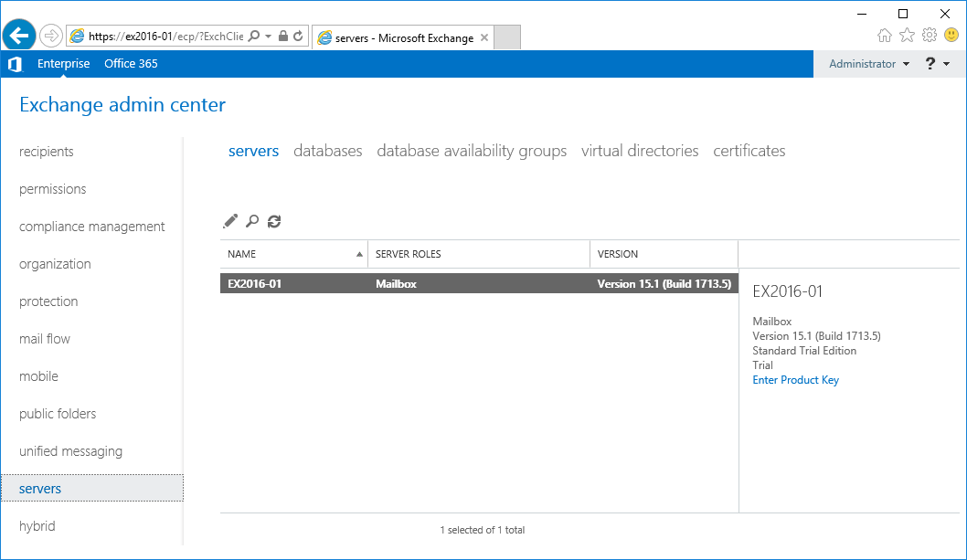Click the search magnifier icon in toolbar
Screen dimensions: 967x560
pos(252,221)
